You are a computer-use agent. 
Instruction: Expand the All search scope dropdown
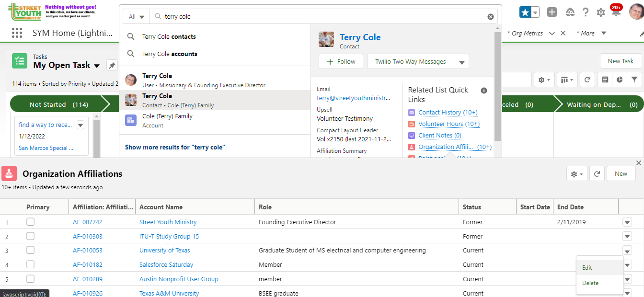coord(137,17)
